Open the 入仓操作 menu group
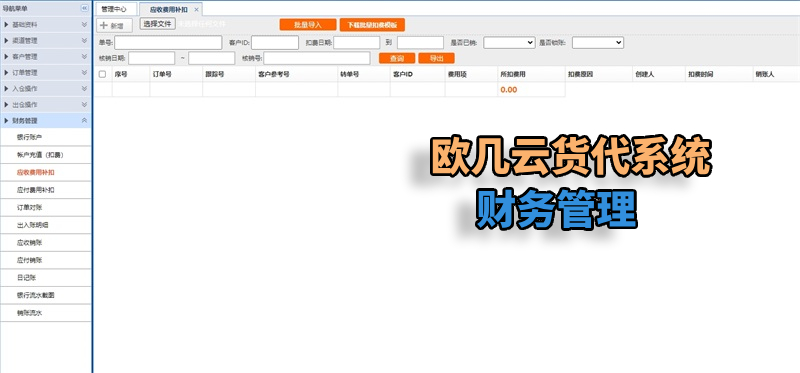Screen dimensions: 800x373 coord(45,89)
